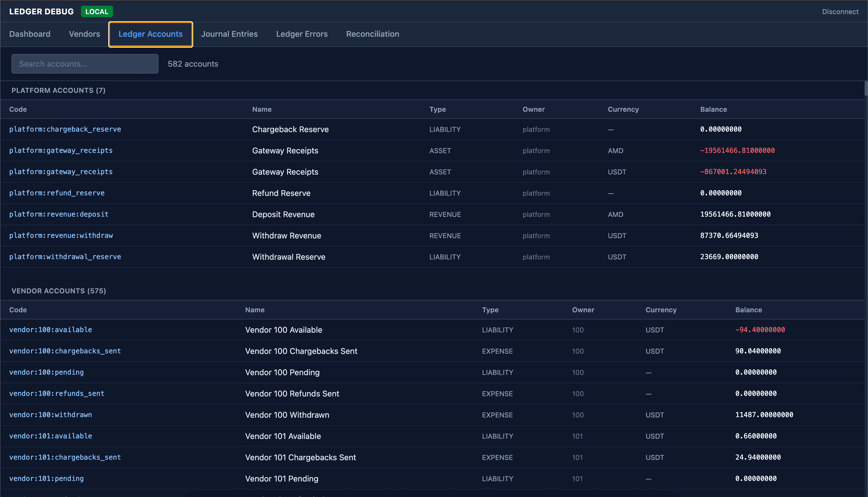The height and width of the screenshot is (497, 868).
Task: Click the Refund Reserve name cell
Action: click(x=281, y=193)
